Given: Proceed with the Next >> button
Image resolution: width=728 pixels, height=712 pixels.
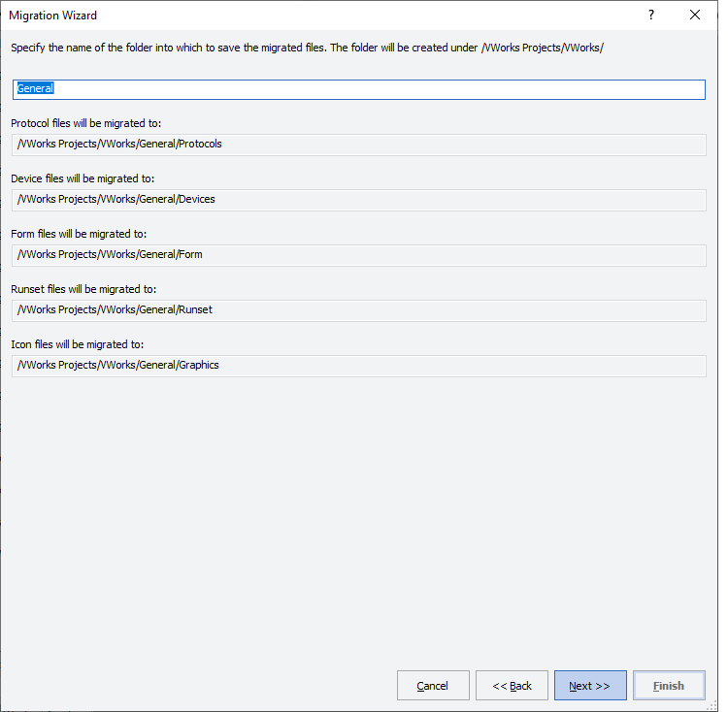Looking at the screenshot, I should point(590,685).
